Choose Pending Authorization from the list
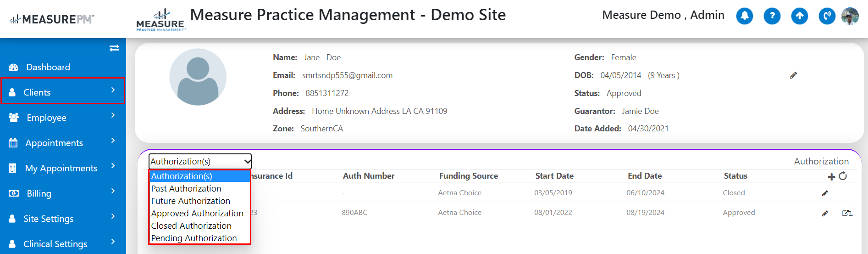 point(194,238)
